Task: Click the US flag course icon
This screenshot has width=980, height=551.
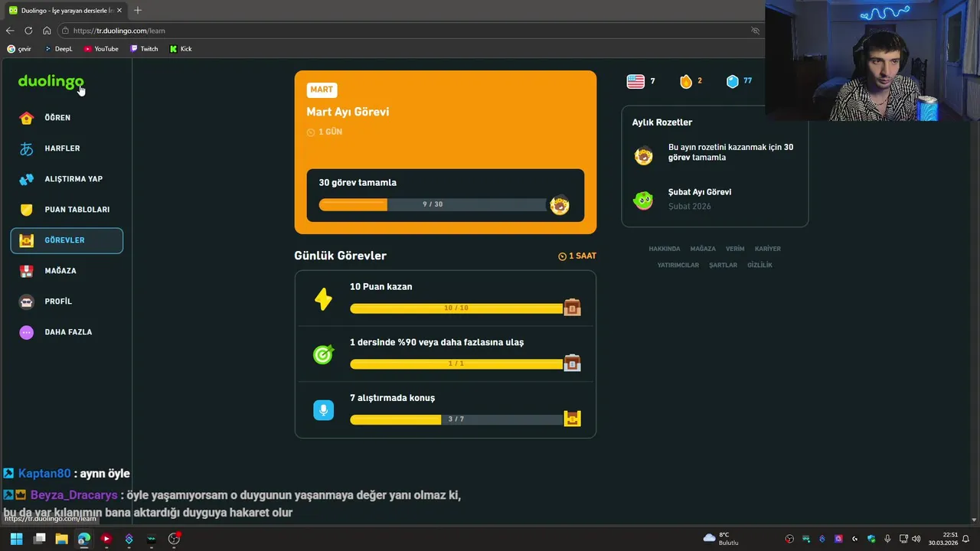Action: 635,81
